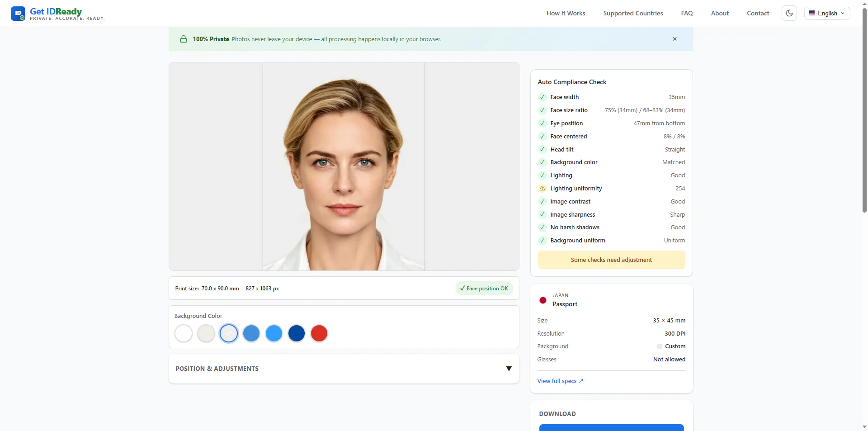Toggle dark mode with moon icon
The width and height of the screenshot is (868, 431).
tap(789, 13)
